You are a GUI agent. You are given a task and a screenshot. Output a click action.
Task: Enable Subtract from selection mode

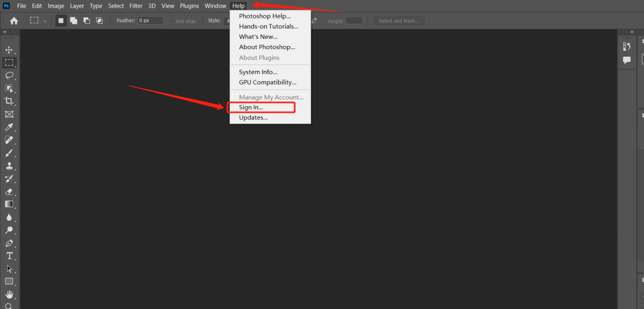tap(86, 20)
